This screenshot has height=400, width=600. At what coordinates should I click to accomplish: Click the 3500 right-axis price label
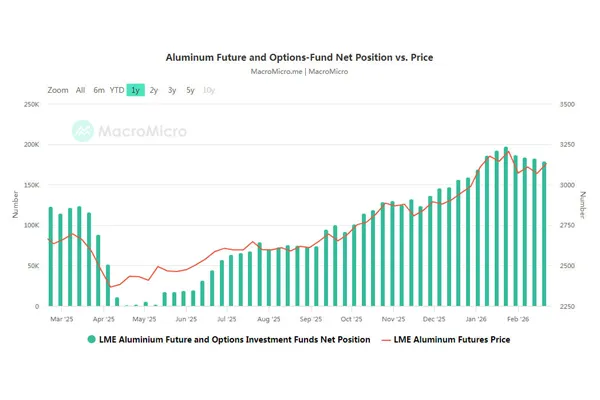tap(568, 104)
